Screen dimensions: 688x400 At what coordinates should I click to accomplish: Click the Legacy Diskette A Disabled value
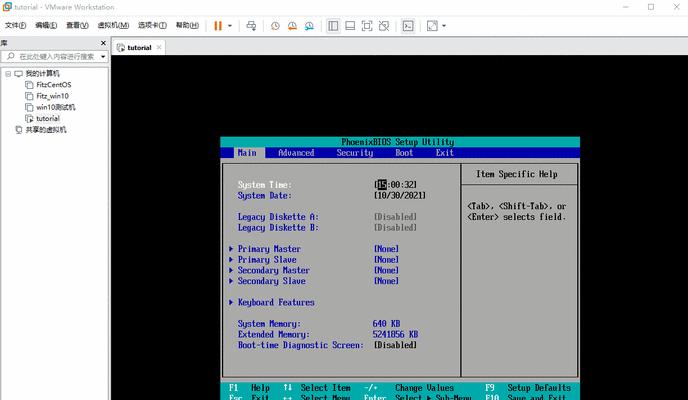395,217
